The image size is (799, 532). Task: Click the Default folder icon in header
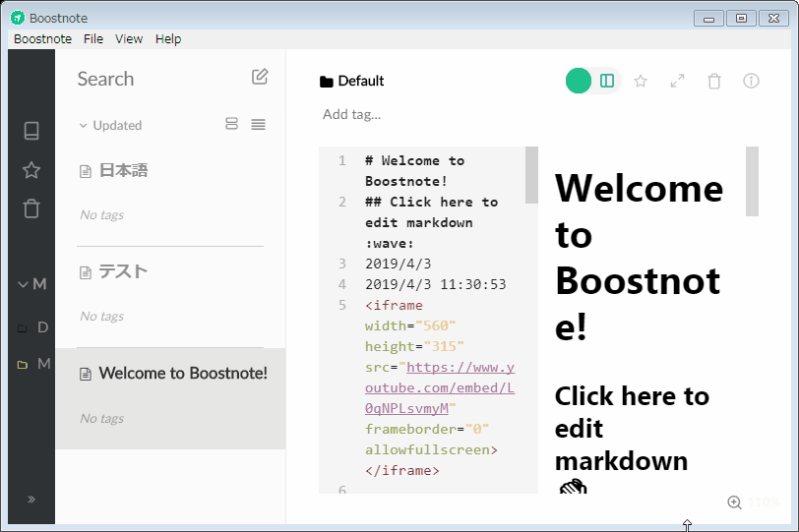(x=326, y=82)
